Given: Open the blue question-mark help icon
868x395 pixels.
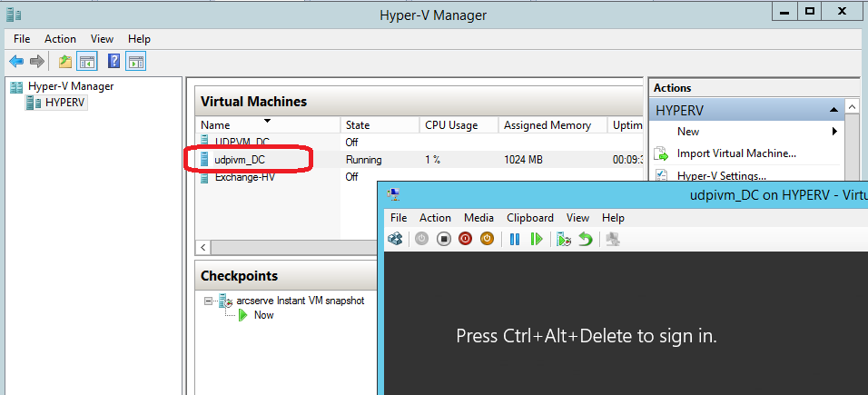Looking at the screenshot, I should coord(114,61).
